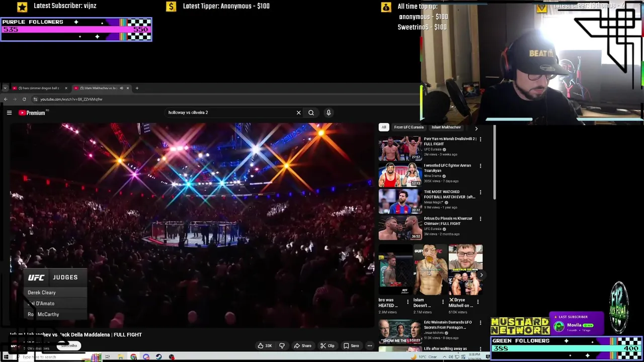The width and height of the screenshot is (644, 362).
Task: Select the 'Islam Makhachev' filter chip
Action: pyautogui.click(x=446, y=127)
